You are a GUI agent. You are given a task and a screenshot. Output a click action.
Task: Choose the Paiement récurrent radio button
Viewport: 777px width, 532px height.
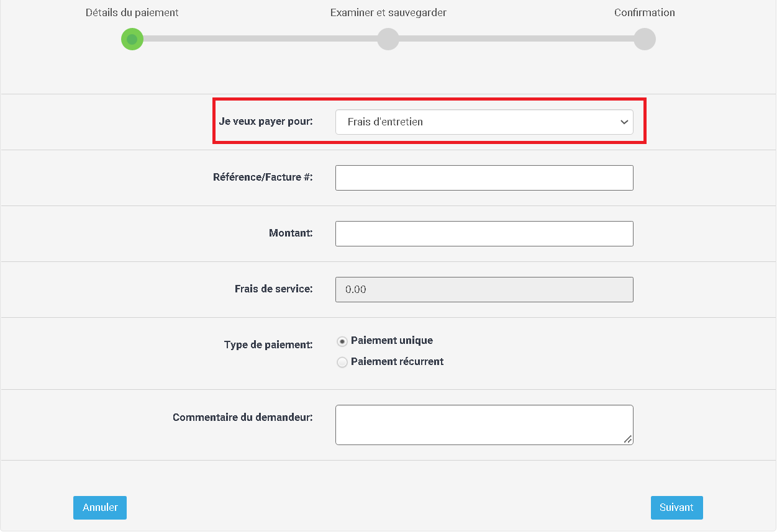coord(342,363)
